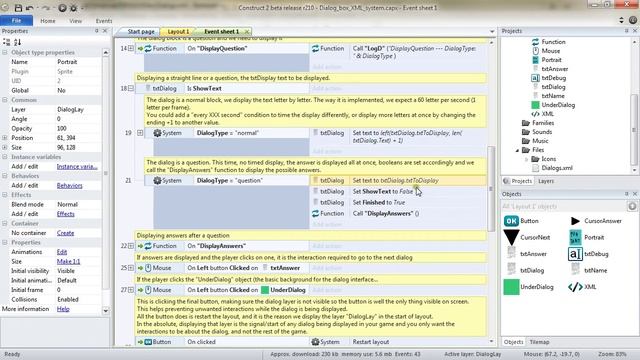Click the event sheet vertical scrollbar thumb
Screen dimensions: 640x360
(491, 189)
